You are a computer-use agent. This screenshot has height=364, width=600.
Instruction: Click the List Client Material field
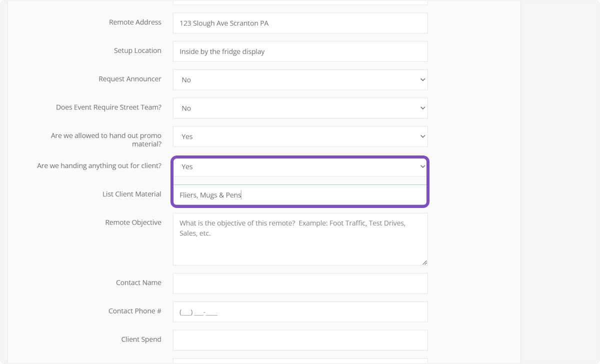[300, 195]
